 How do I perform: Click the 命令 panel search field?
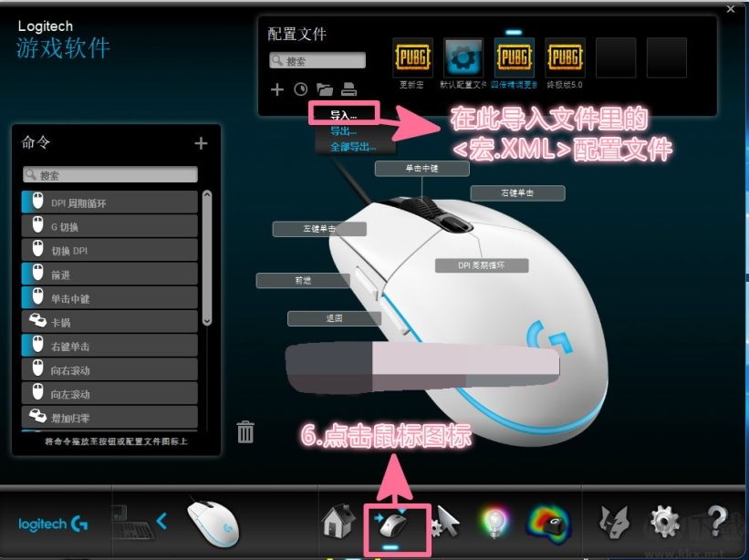[x=110, y=175]
